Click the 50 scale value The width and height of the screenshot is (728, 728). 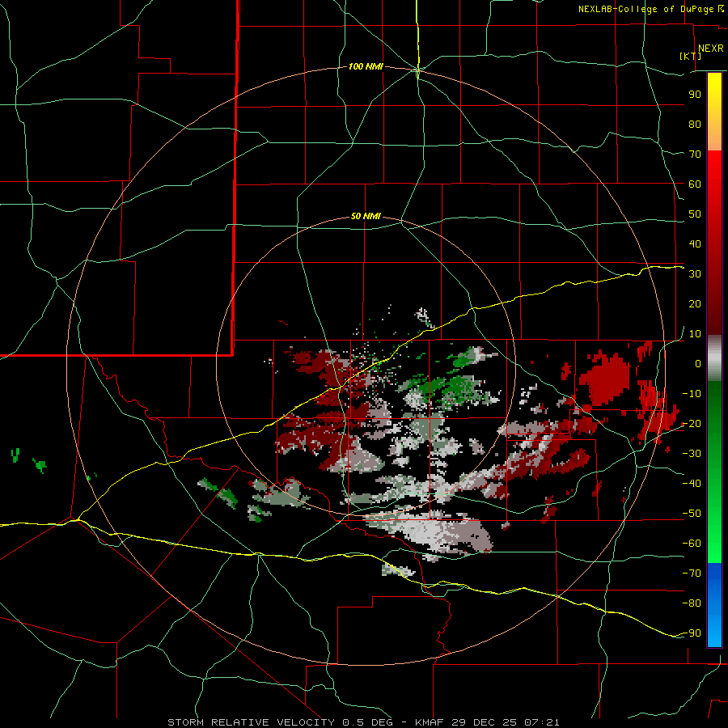695,214
